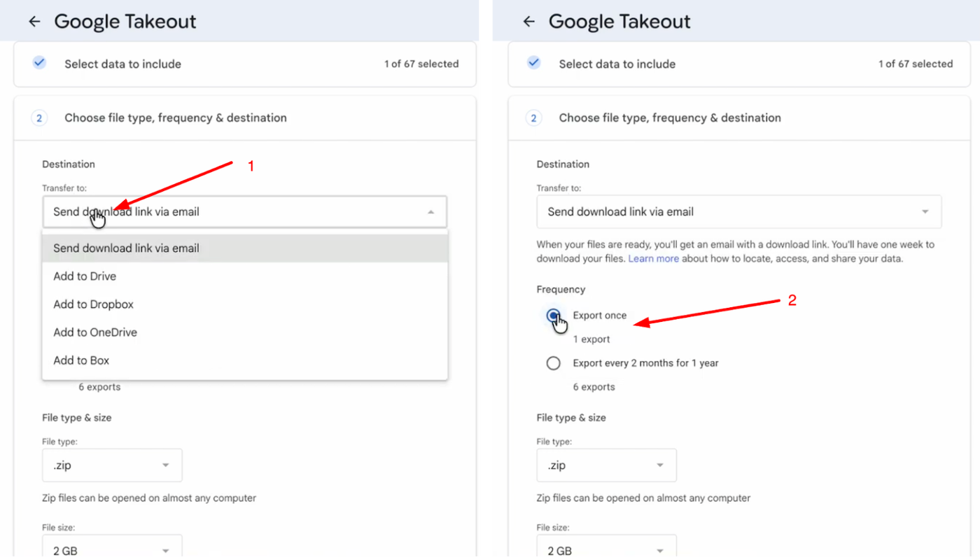Screen dimensions: 980x557
Task: Pick 'Add to OneDrive' destination
Action: tap(95, 332)
